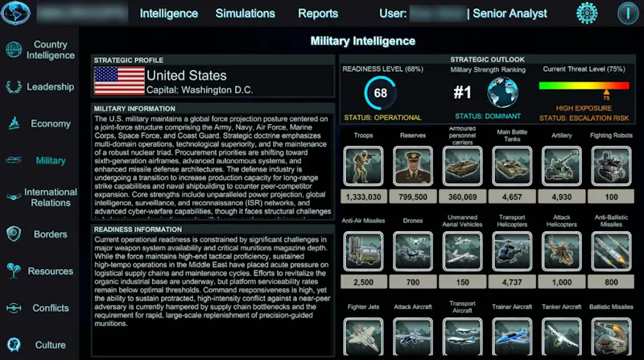Click the Resources tree icon

click(14, 271)
